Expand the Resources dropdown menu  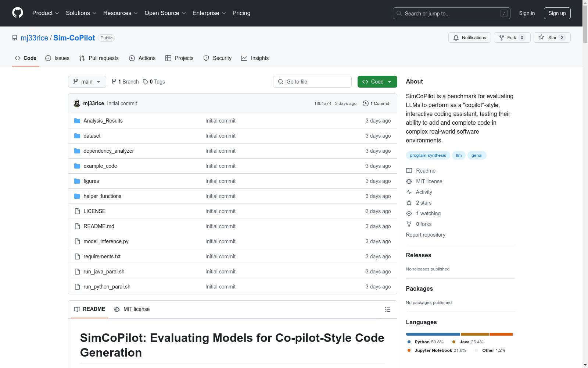click(121, 13)
